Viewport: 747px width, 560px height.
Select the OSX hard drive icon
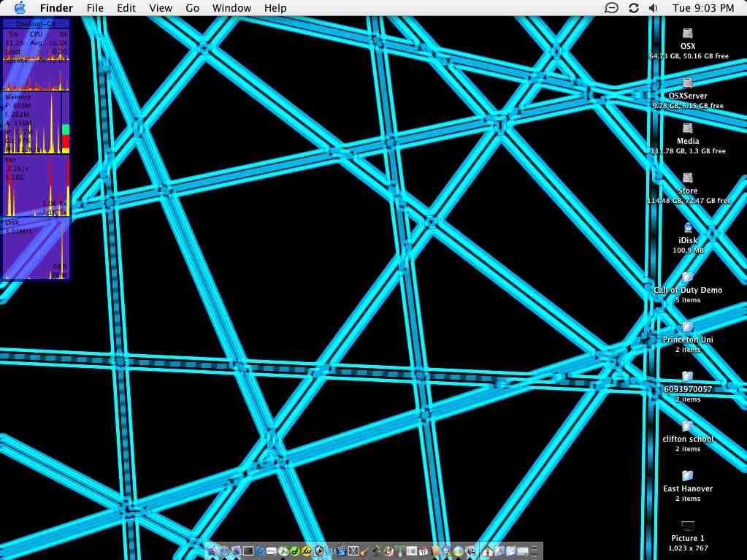coord(687,34)
